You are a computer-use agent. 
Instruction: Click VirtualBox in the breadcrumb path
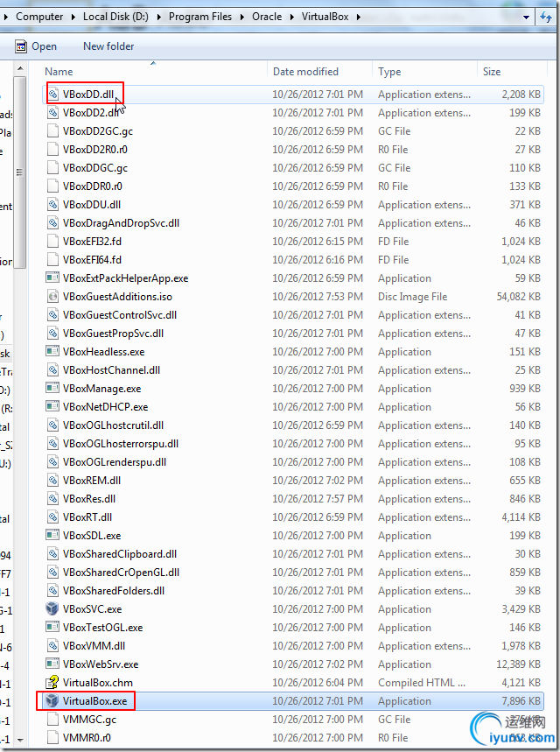click(325, 17)
